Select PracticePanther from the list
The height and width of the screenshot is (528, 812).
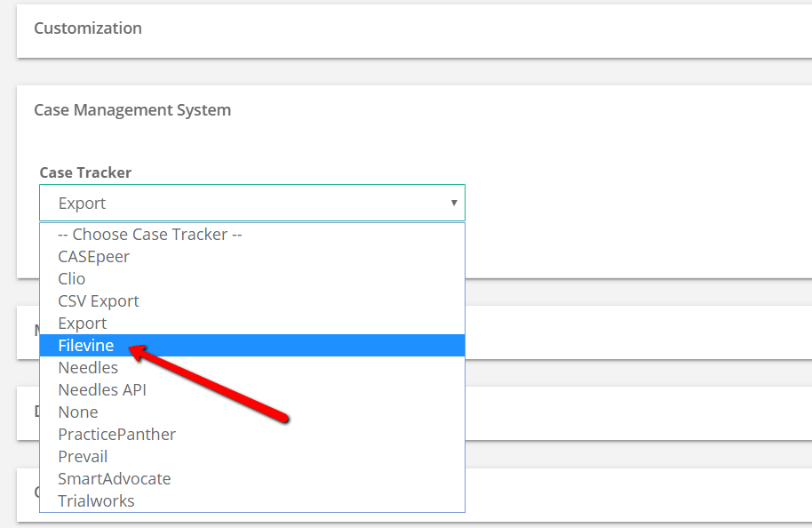[x=116, y=434]
